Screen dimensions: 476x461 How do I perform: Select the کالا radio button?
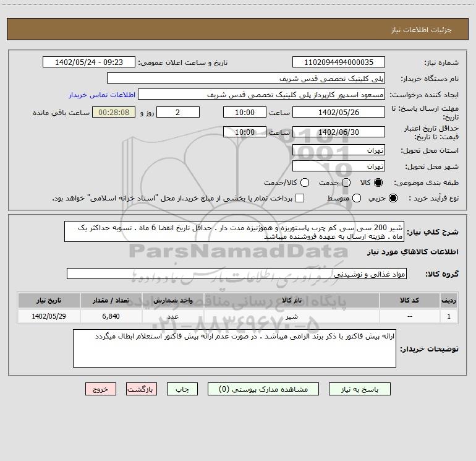coord(378,183)
